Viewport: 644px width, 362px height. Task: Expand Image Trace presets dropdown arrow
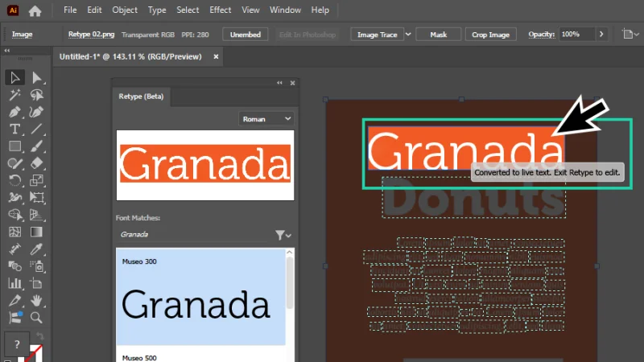click(408, 35)
